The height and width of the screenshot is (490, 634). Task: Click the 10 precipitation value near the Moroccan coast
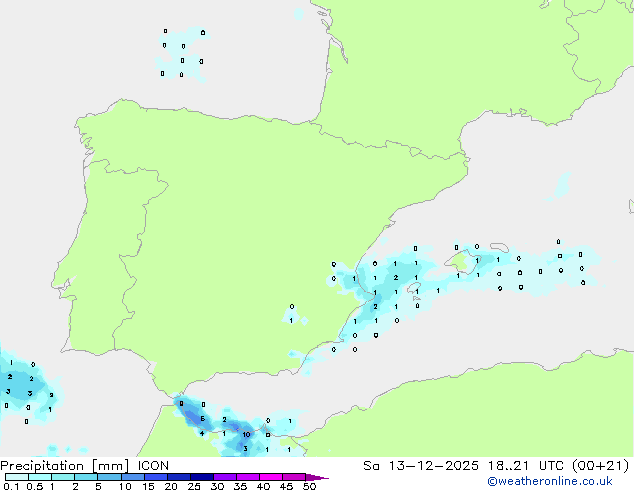(246, 435)
